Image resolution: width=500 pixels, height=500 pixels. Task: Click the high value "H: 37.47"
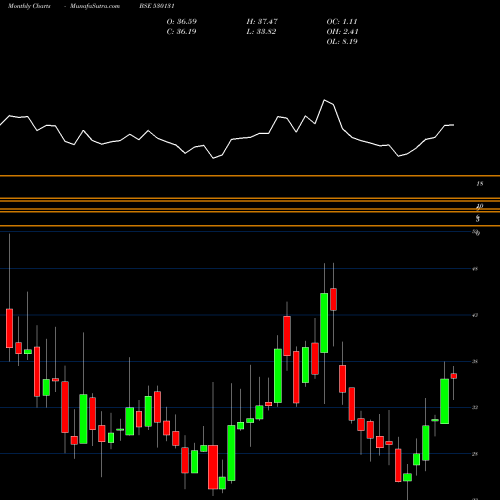click(262, 22)
